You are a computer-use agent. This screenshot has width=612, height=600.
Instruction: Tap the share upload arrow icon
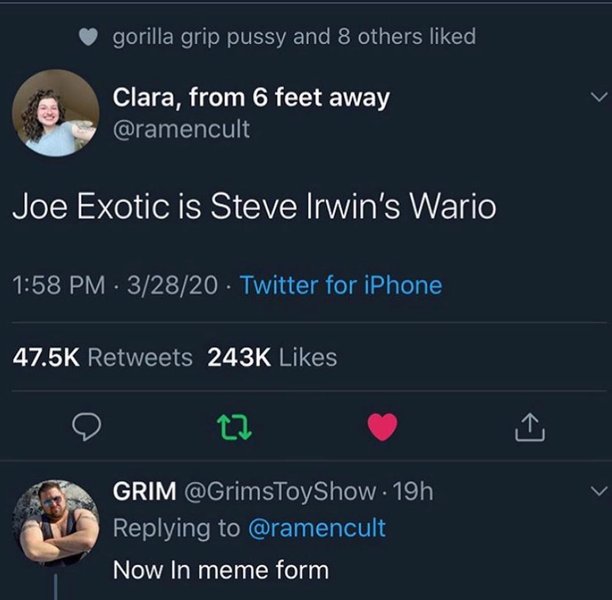526,427
